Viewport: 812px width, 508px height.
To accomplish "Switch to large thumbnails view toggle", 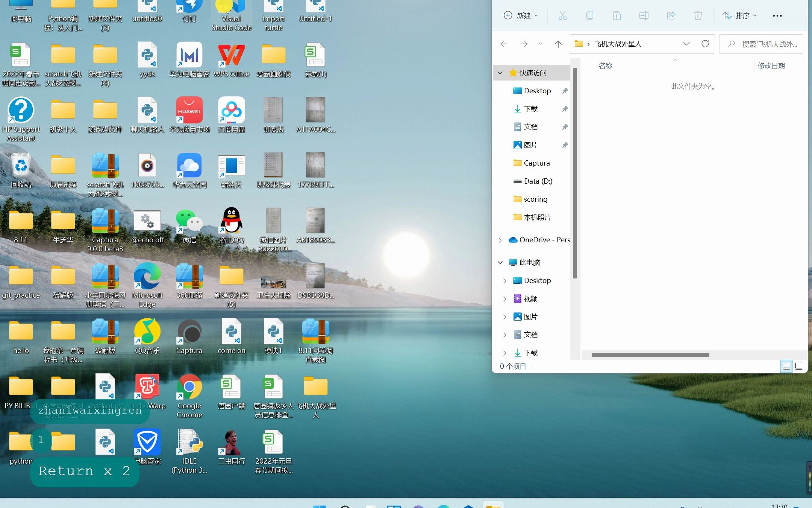I will [x=799, y=366].
